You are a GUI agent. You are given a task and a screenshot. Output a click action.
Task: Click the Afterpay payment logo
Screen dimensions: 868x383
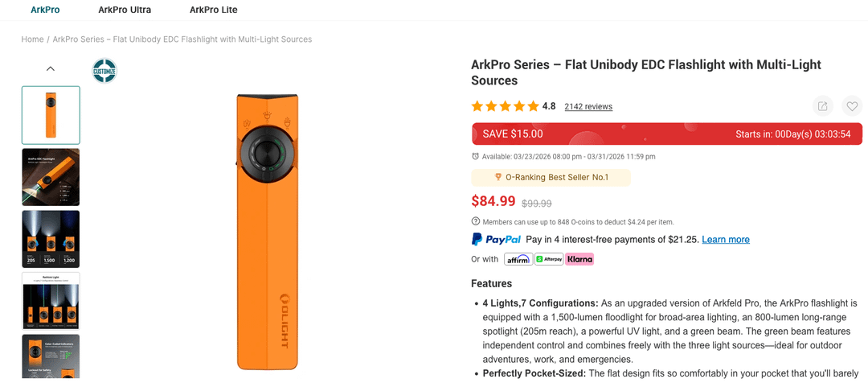click(x=549, y=259)
